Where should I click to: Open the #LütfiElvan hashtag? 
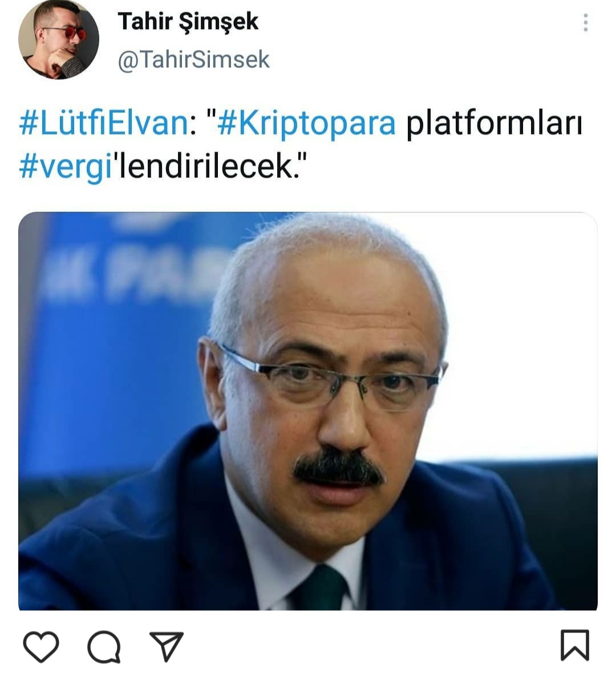104,123
